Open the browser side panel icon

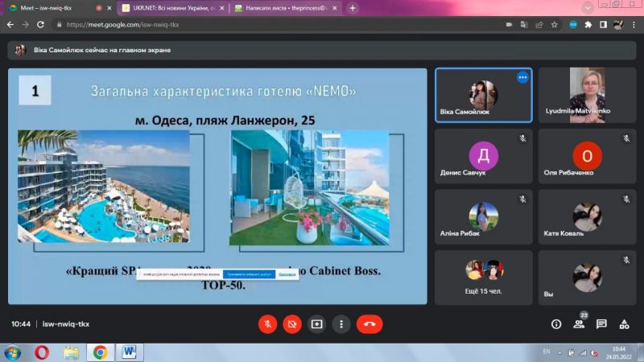603,25
